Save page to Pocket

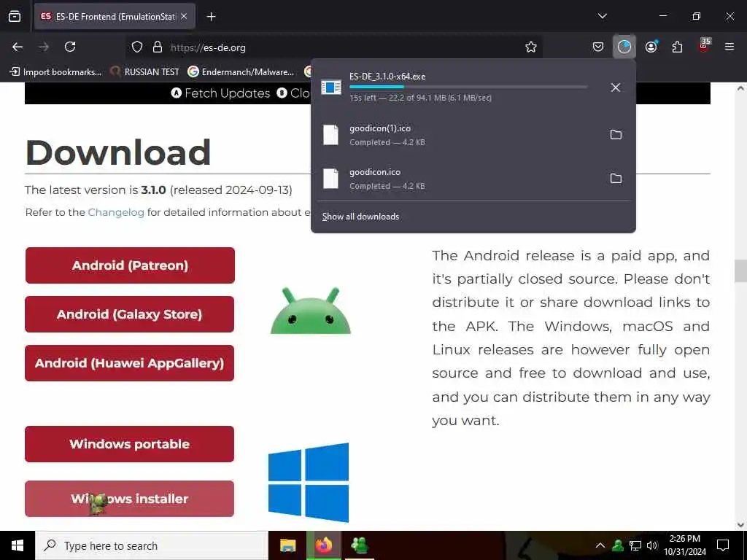tap(598, 47)
